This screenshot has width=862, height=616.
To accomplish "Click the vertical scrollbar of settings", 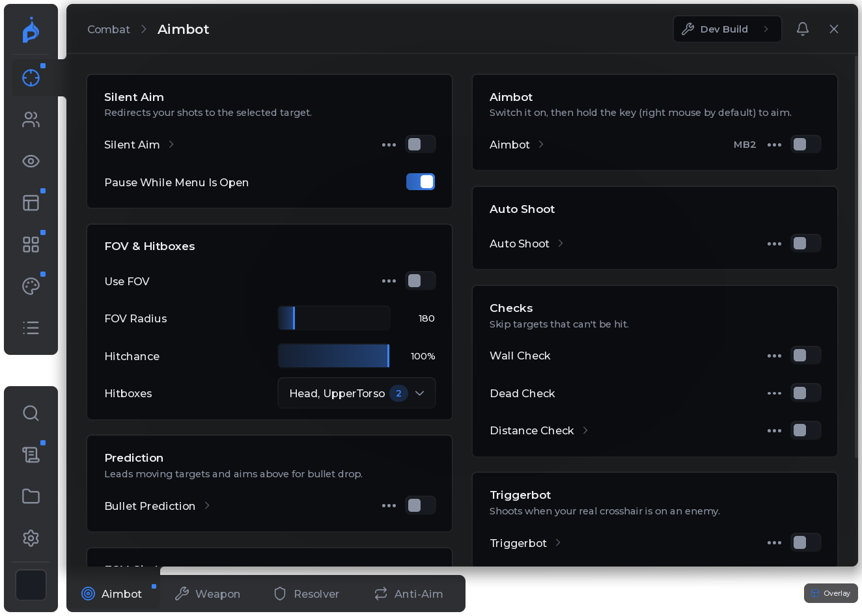I will tap(856, 257).
